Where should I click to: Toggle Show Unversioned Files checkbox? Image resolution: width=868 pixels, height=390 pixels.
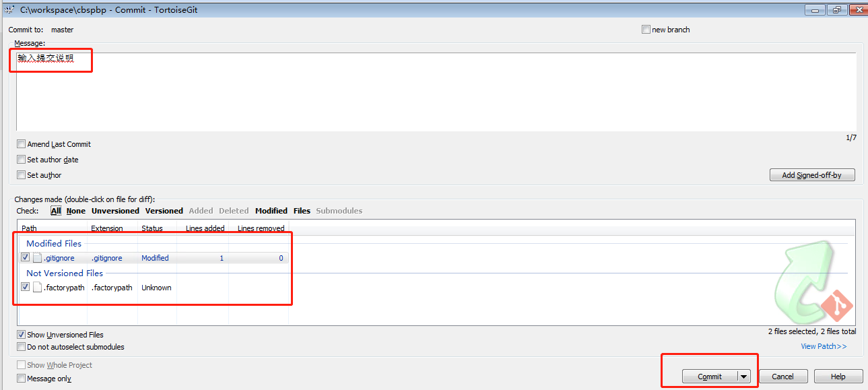[x=22, y=335]
